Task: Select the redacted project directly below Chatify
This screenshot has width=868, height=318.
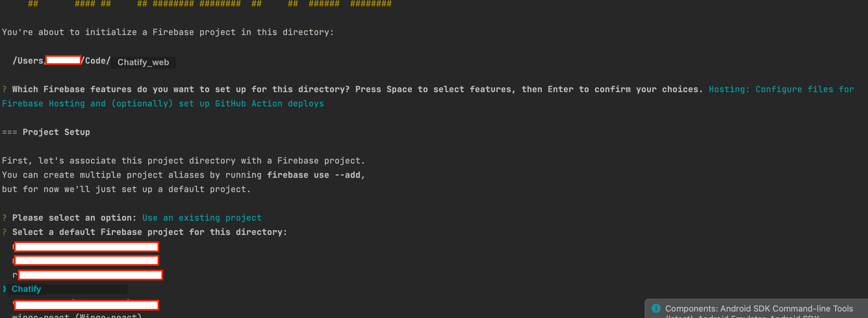Action: 87,305
